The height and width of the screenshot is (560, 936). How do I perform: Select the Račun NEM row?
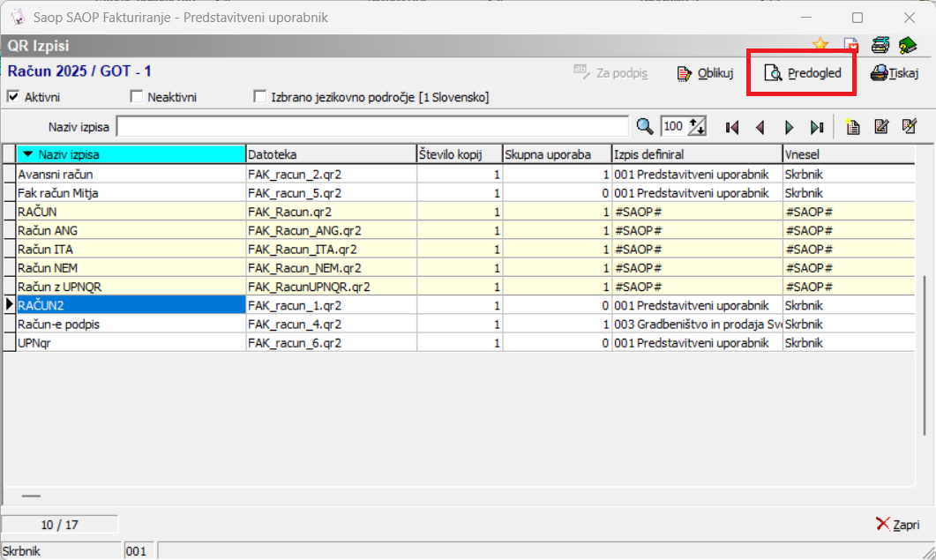131,268
